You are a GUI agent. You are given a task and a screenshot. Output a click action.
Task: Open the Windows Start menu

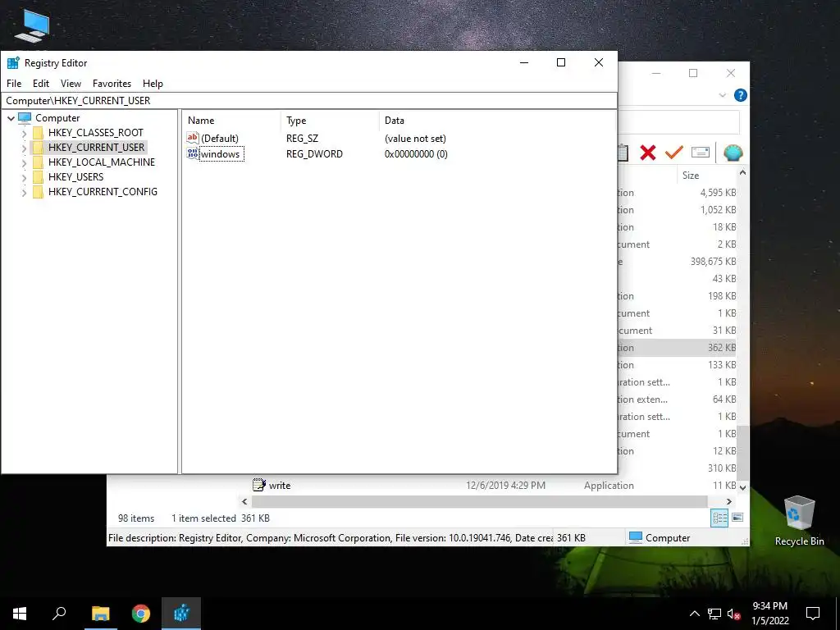click(20, 614)
